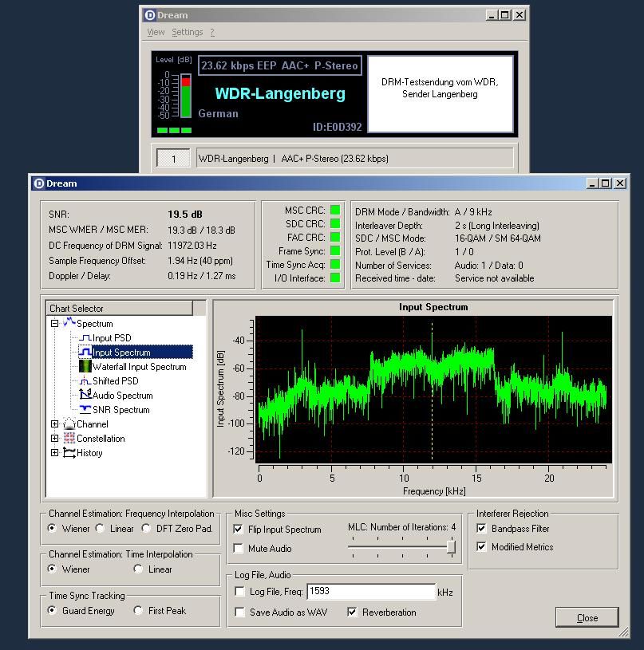The width and height of the screenshot is (644, 650).
Task: Click the Channel group icon
Action: tap(69, 423)
